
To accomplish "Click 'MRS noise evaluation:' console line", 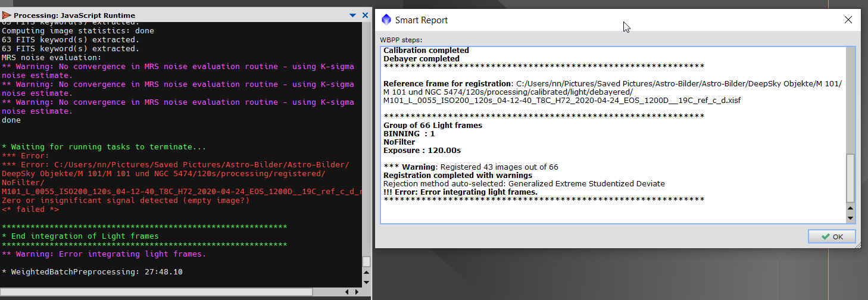I will [52, 58].
